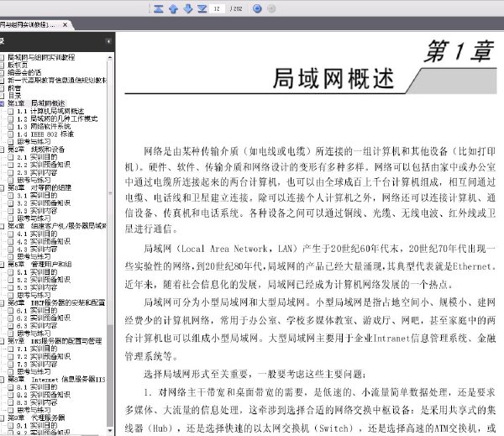Viewport: 504px width, 436px height.
Task: Open bookmark 5.2 实训预备知识
Action: point(44,280)
